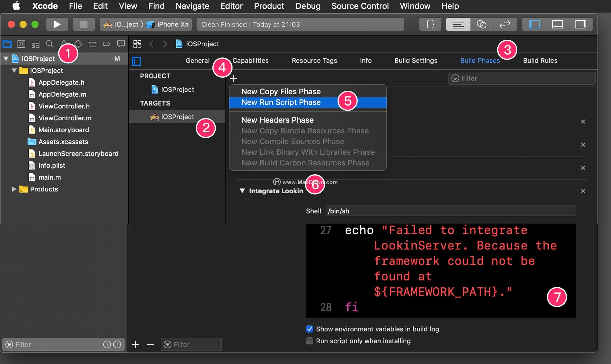Open the iPhone XR destination selector
Image resolution: width=611 pixels, height=364 pixels.
(x=168, y=24)
